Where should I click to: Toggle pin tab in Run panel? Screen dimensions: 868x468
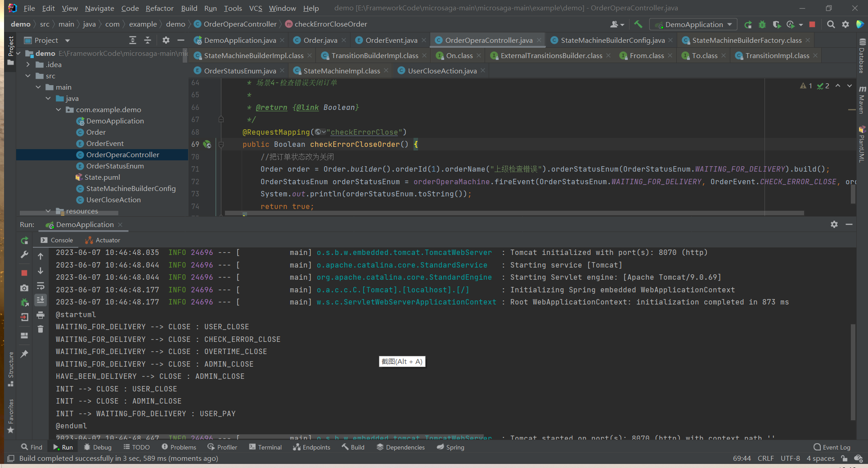point(25,354)
